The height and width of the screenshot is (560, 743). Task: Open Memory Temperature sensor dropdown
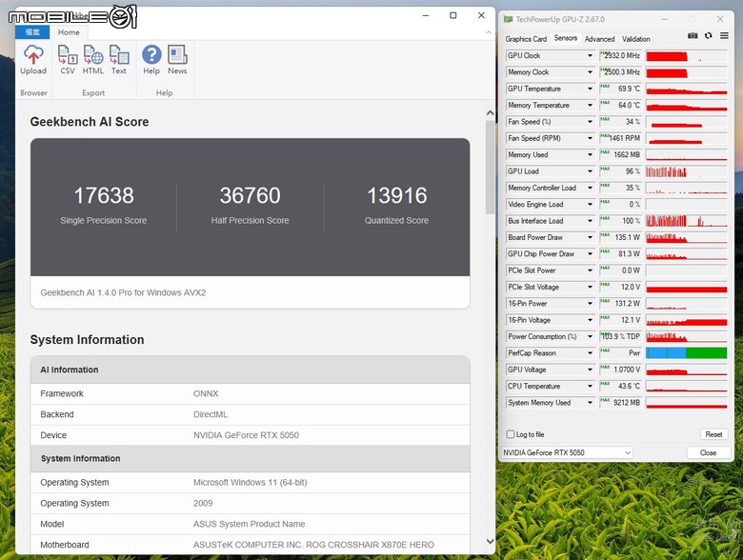coord(590,105)
